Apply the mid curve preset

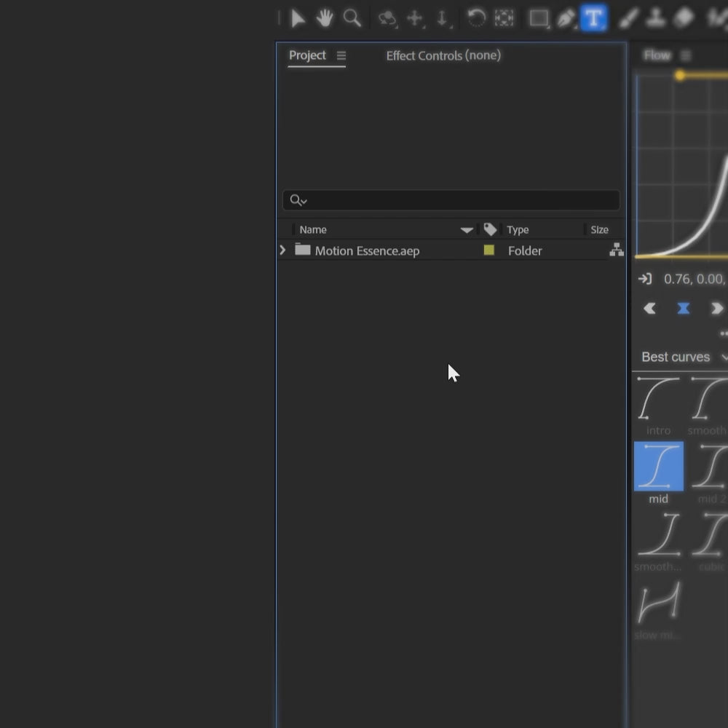658,466
